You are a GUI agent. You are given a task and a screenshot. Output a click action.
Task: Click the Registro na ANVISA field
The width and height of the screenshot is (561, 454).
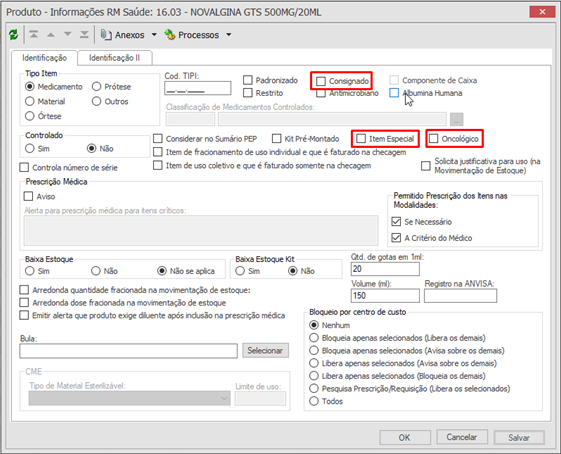point(460,296)
